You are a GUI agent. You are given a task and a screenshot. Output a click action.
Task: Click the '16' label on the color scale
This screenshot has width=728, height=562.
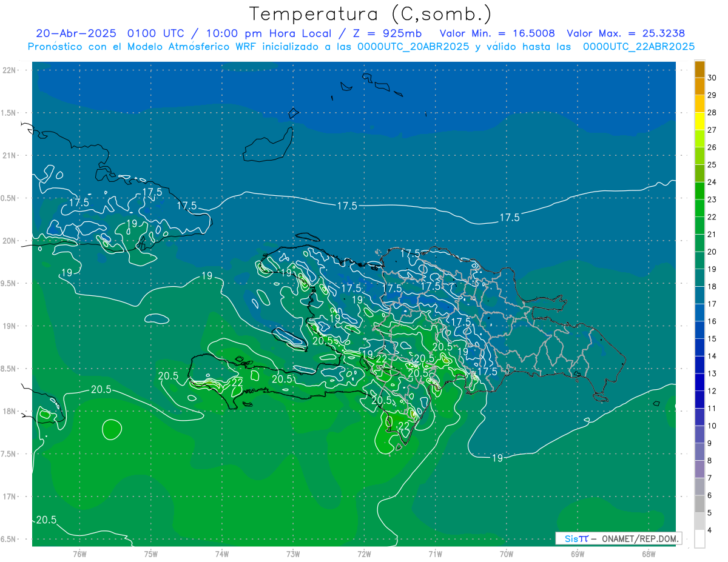tap(713, 321)
